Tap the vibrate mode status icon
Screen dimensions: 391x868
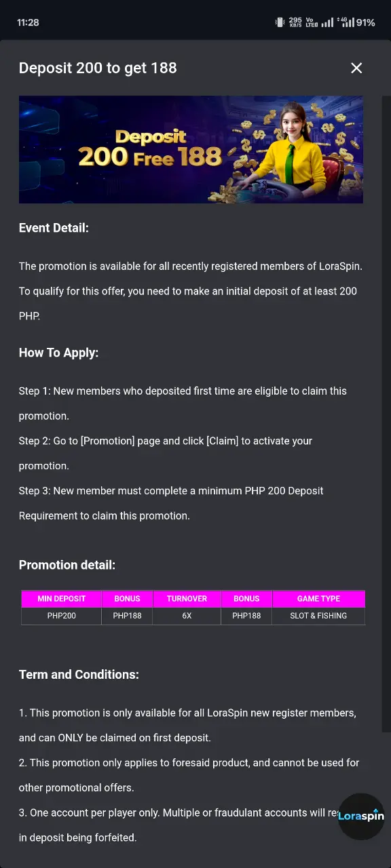[280, 22]
